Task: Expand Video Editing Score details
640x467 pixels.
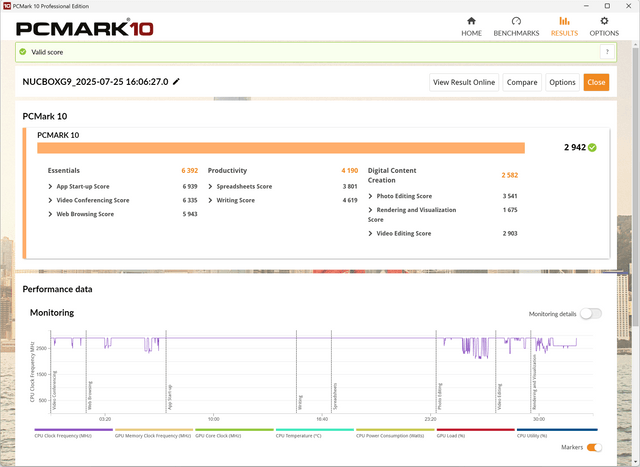Action: pos(370,234)
